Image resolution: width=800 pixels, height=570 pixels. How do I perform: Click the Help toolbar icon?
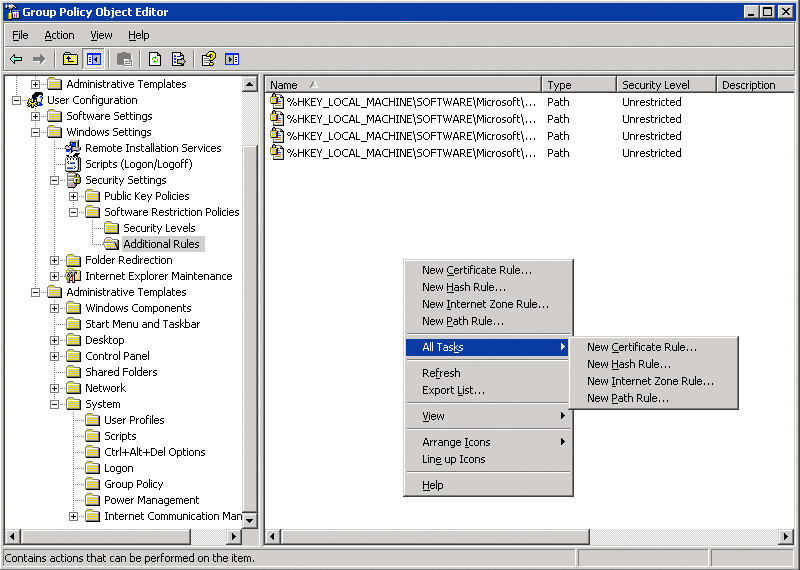209,59
